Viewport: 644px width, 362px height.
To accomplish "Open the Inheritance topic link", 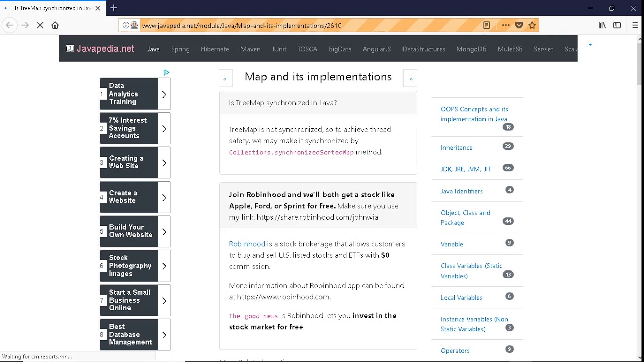I will (456, 147).
